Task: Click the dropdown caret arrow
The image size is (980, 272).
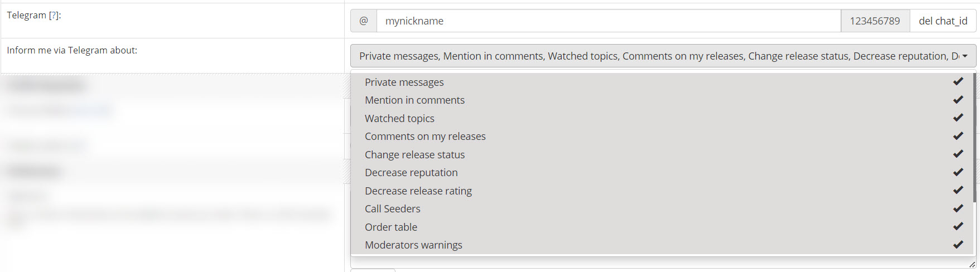Action: pos(965,56)
